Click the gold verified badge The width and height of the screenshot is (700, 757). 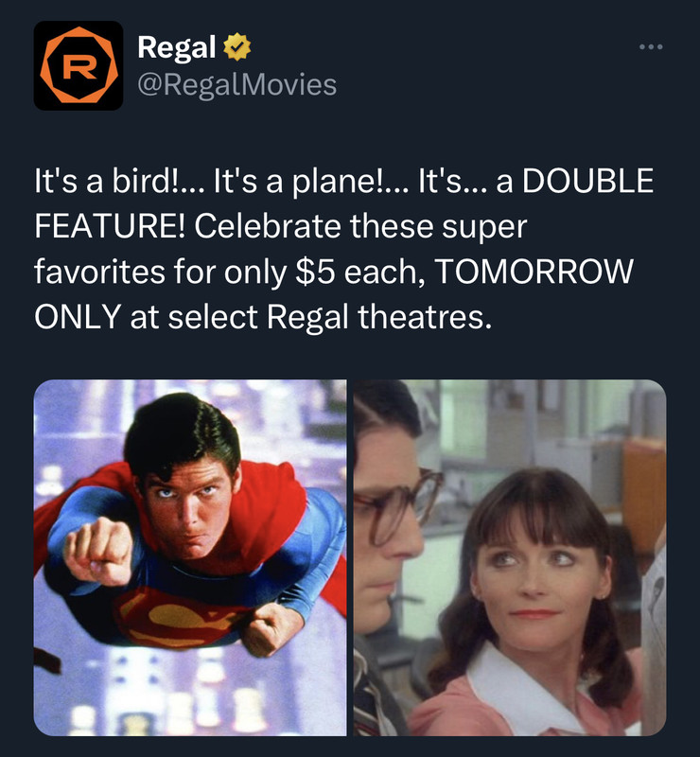237,46
